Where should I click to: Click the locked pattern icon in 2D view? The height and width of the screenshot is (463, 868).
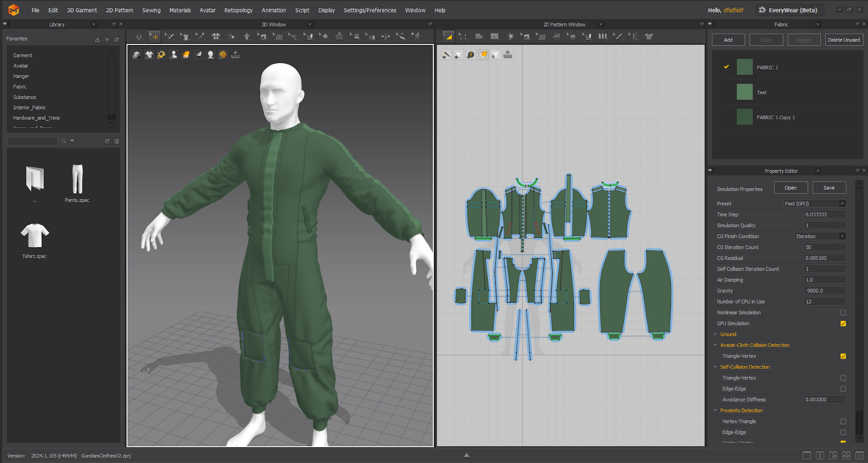(495, 54)
